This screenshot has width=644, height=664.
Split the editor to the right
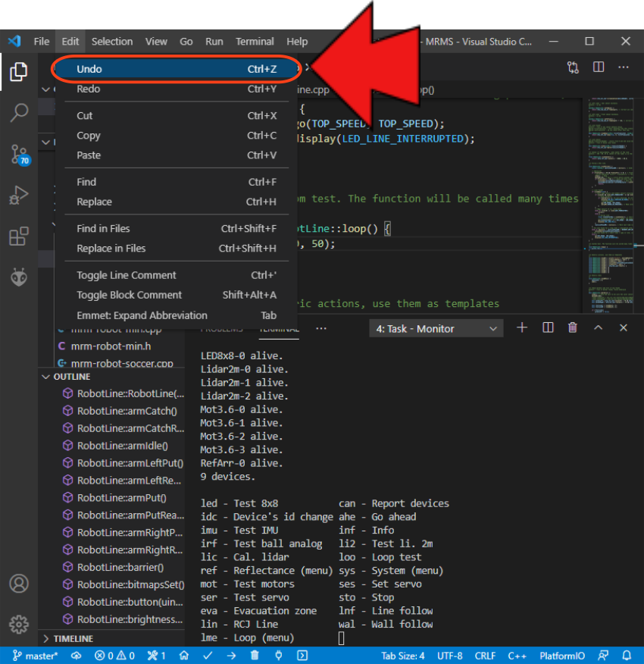tap(599, 67)
